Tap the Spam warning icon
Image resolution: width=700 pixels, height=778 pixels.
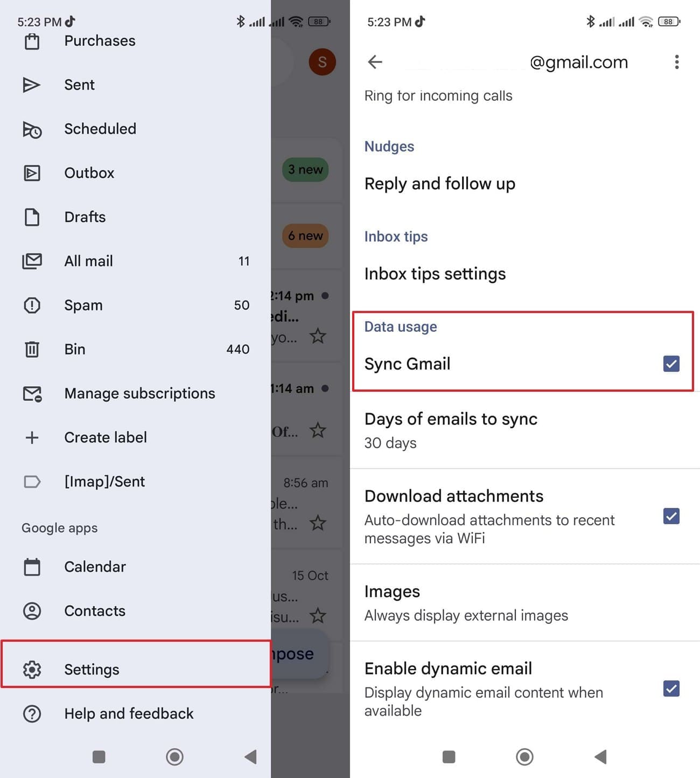pos(32,305)
